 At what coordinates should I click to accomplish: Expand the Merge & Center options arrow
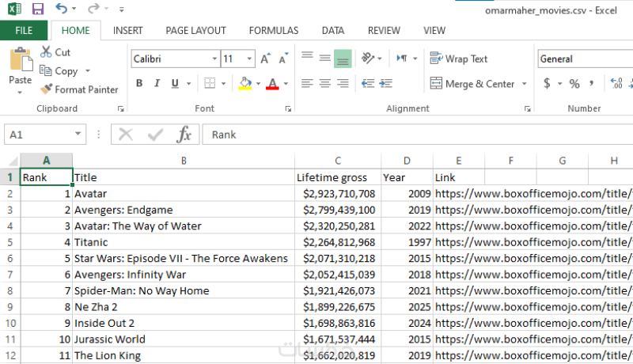[524, 84]
